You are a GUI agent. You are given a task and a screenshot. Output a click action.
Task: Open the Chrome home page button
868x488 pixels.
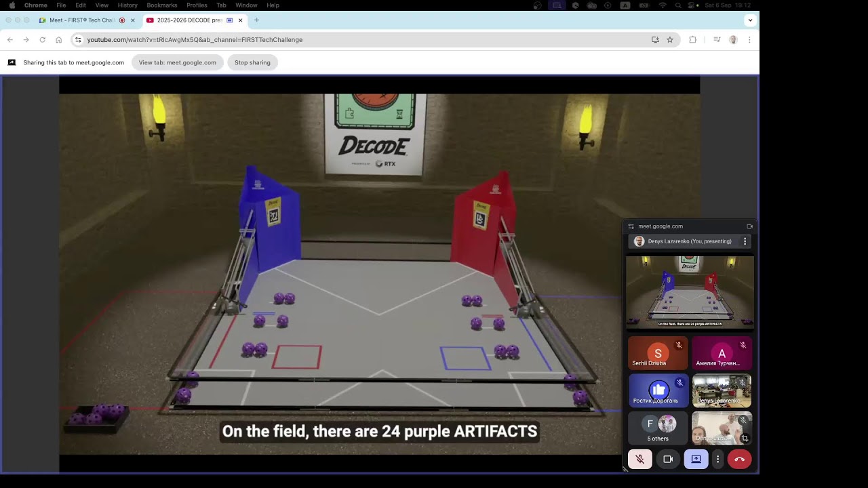pyautogui.click(x=59, y=40)
